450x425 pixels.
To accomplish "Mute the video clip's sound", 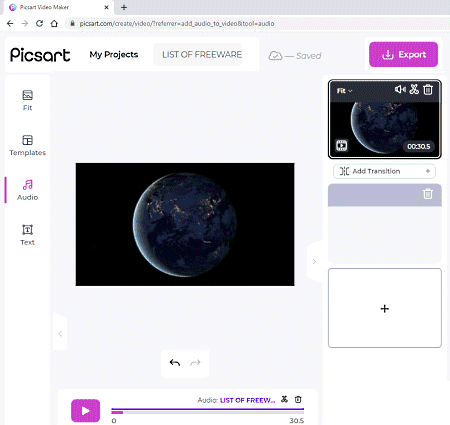I will [400, 89].
